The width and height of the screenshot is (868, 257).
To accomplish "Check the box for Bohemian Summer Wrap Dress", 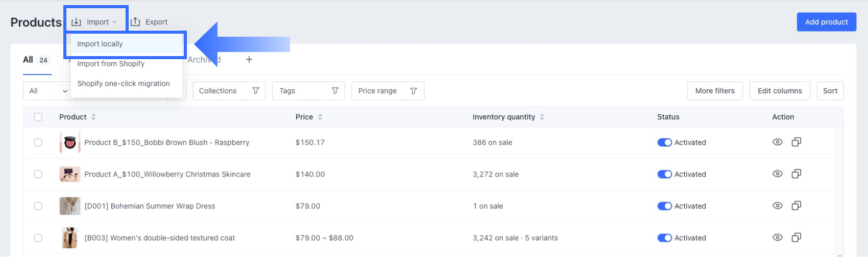I will click(x=38, y=206).
